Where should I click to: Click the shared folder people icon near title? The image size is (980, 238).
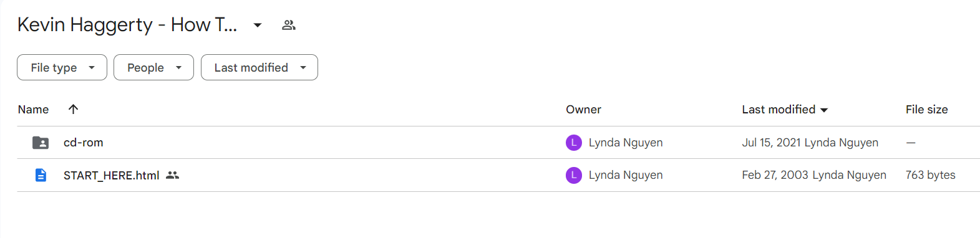tap(288, 25)
